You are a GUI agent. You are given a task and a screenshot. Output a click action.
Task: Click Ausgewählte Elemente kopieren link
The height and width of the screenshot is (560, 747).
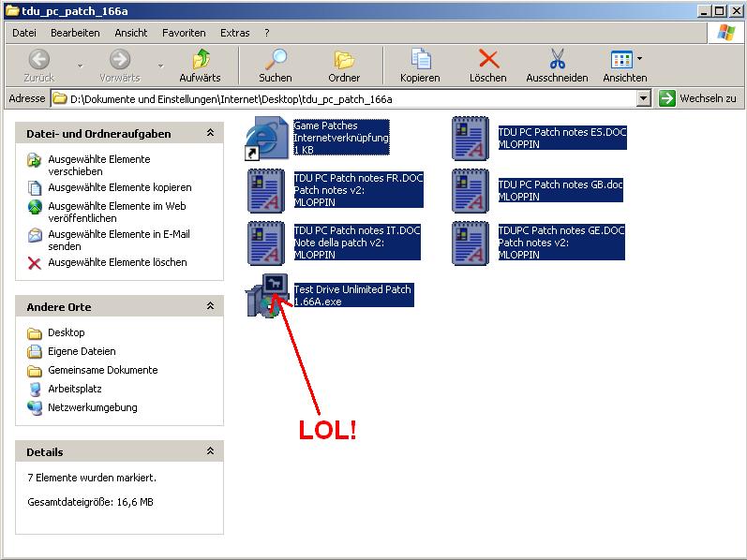(120, 187)
